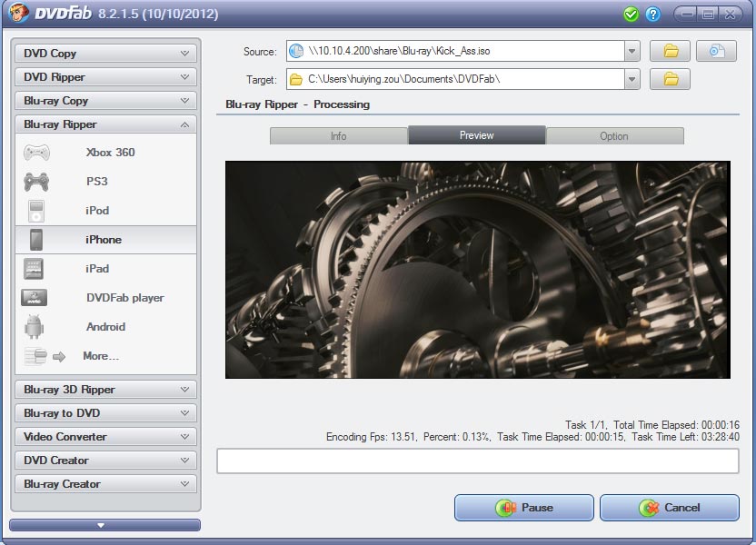Select Xbox 360 profile label
Image resolution: width=756 pixels, height=545 pixels.
pyautogui.click(x=111, y=153)
